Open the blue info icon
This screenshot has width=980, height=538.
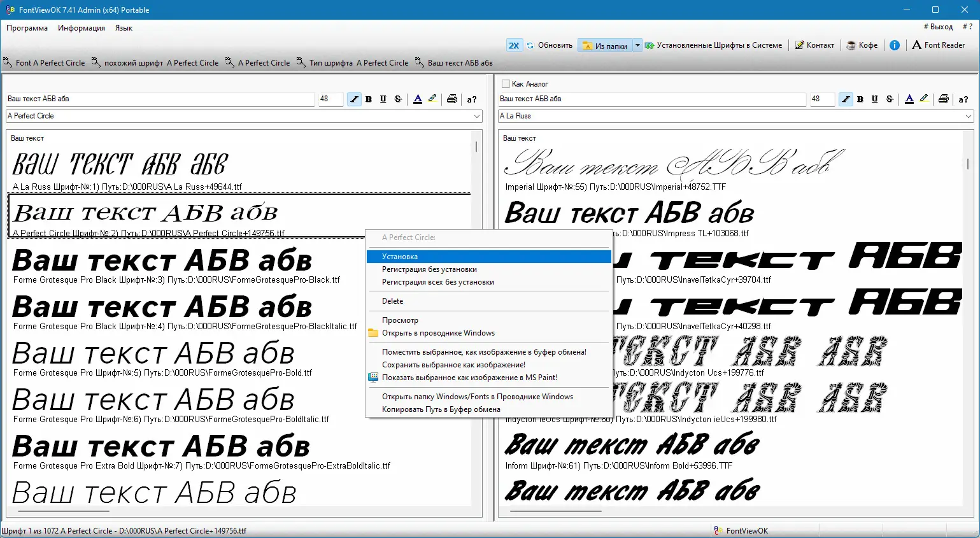[895, 45]
